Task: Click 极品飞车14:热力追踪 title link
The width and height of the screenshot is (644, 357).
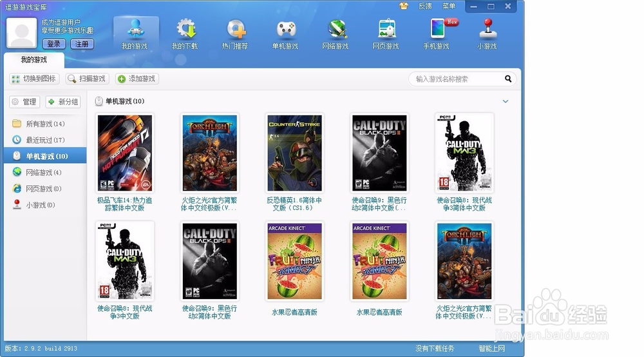Action: (125, 204)
